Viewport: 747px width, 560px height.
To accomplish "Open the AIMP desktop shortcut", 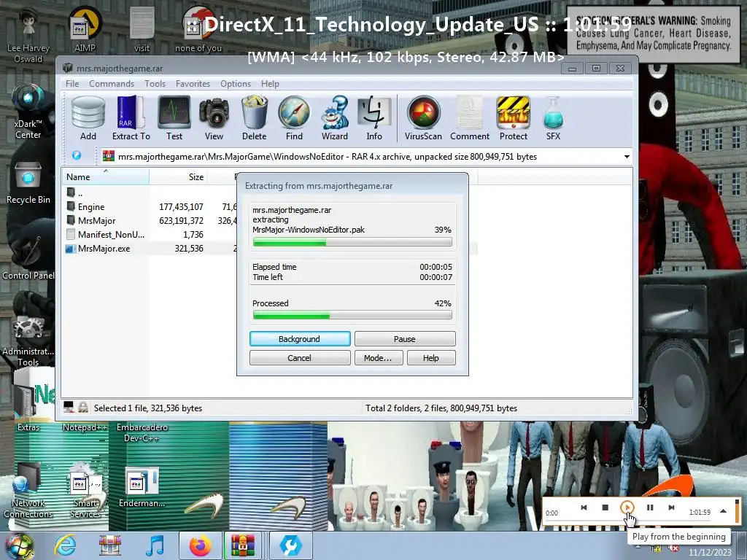I will pos(85,29).
